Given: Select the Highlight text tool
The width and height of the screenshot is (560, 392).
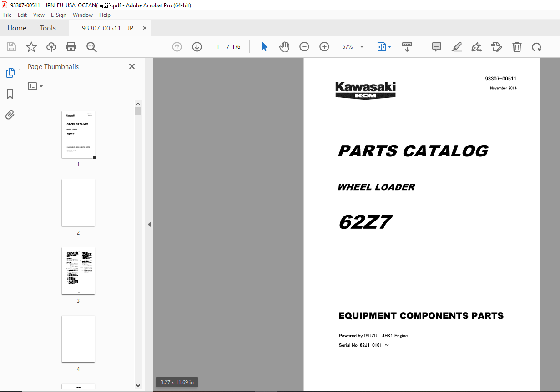Looking at the screenshot, I should pos(457,47).
